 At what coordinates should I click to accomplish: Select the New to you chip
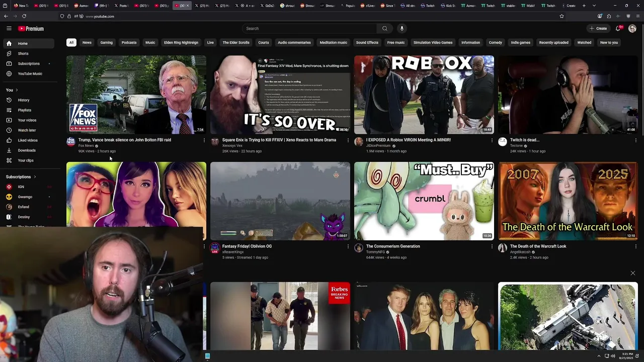pyautogui.click(x=609, y=43)
